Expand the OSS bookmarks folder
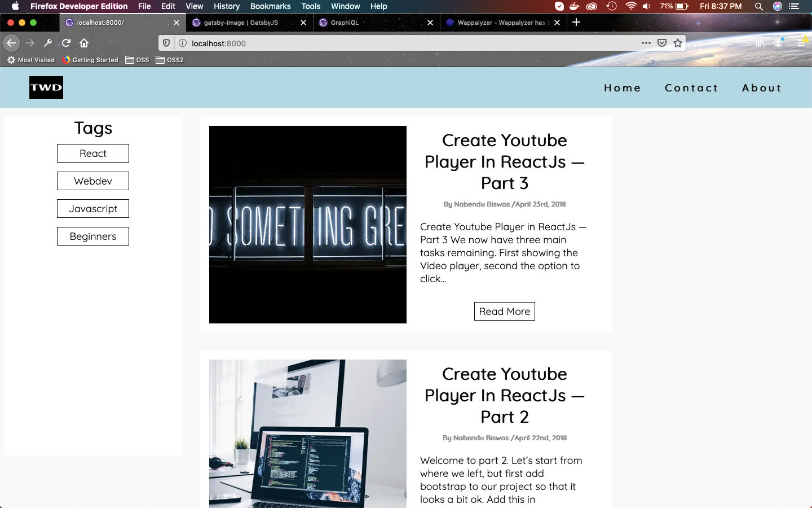 137,60
